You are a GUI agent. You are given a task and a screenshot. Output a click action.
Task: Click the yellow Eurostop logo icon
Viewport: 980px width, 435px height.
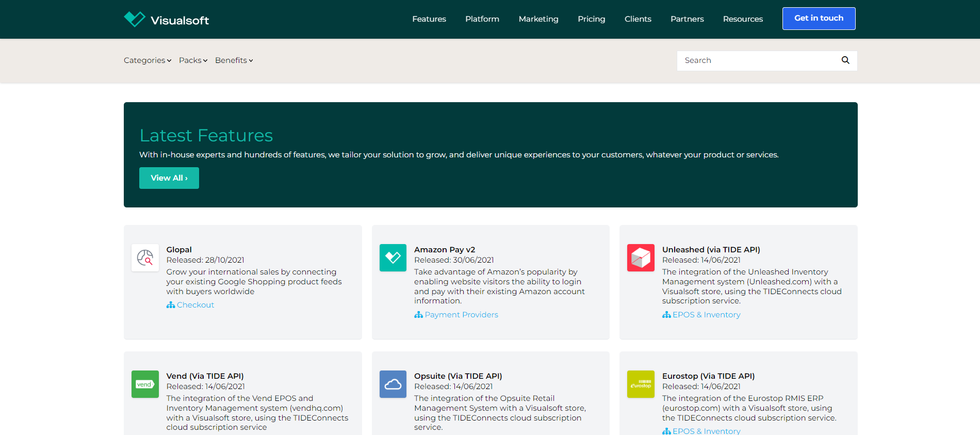click(640, 384)
